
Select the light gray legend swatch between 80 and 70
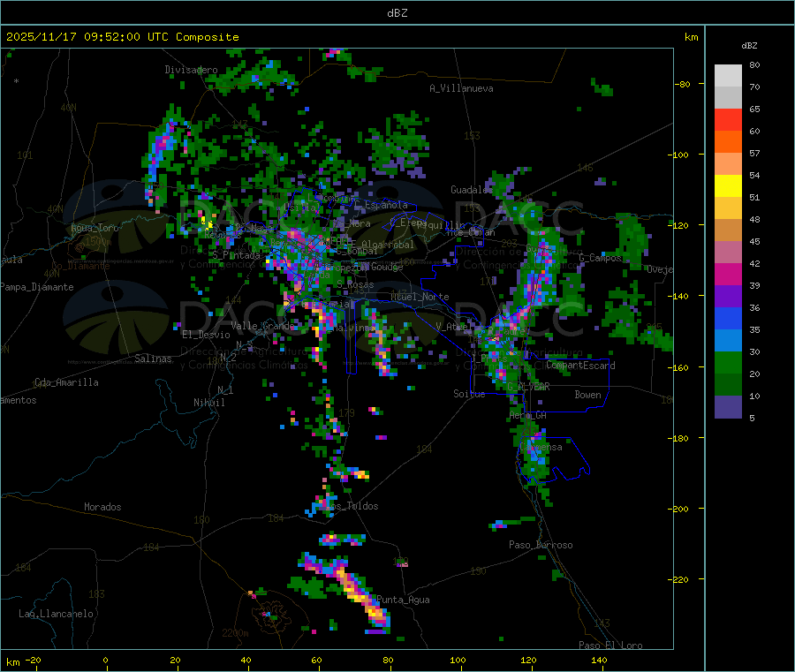[x=728, y=76]
